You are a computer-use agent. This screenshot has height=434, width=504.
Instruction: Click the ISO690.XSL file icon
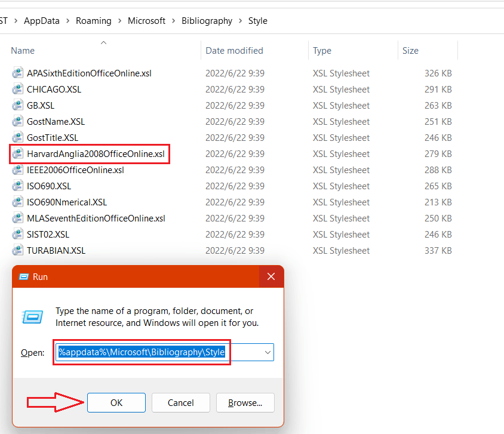18,186
